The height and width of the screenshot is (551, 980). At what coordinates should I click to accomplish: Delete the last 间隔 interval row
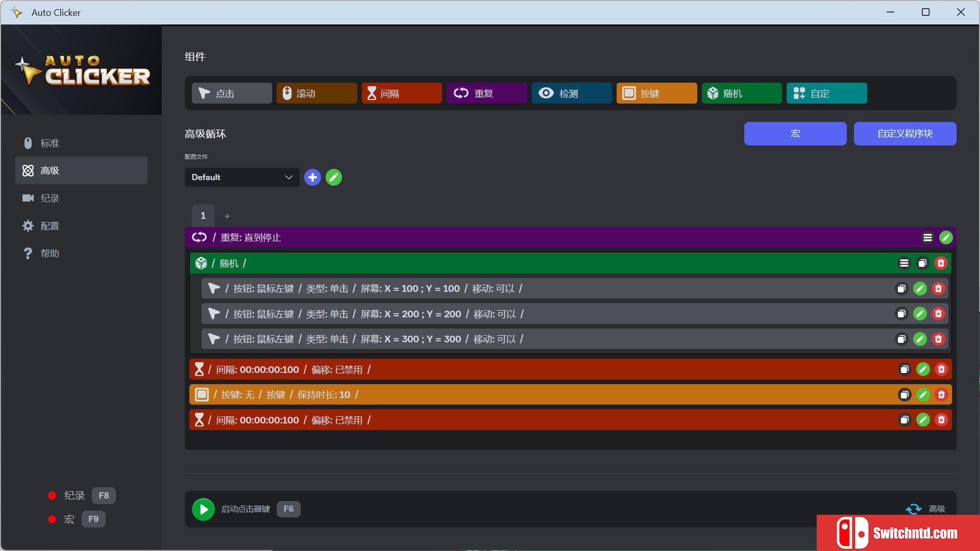click(x=941, y=420)
